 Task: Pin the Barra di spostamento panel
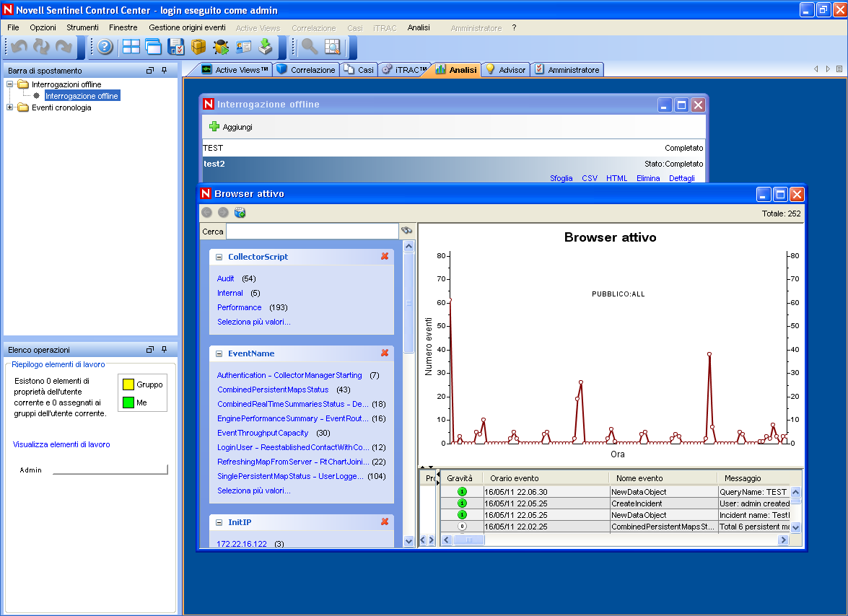165,70
